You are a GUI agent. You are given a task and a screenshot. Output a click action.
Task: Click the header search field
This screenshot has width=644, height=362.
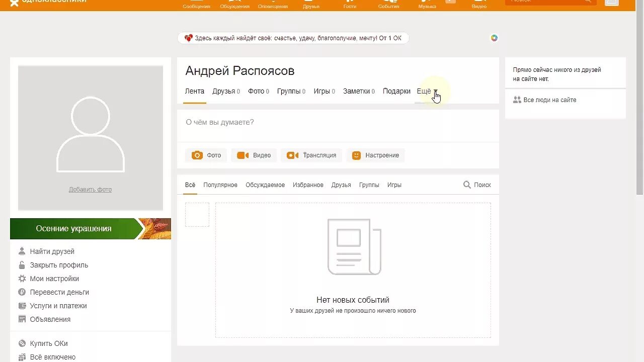coord(550,2)
